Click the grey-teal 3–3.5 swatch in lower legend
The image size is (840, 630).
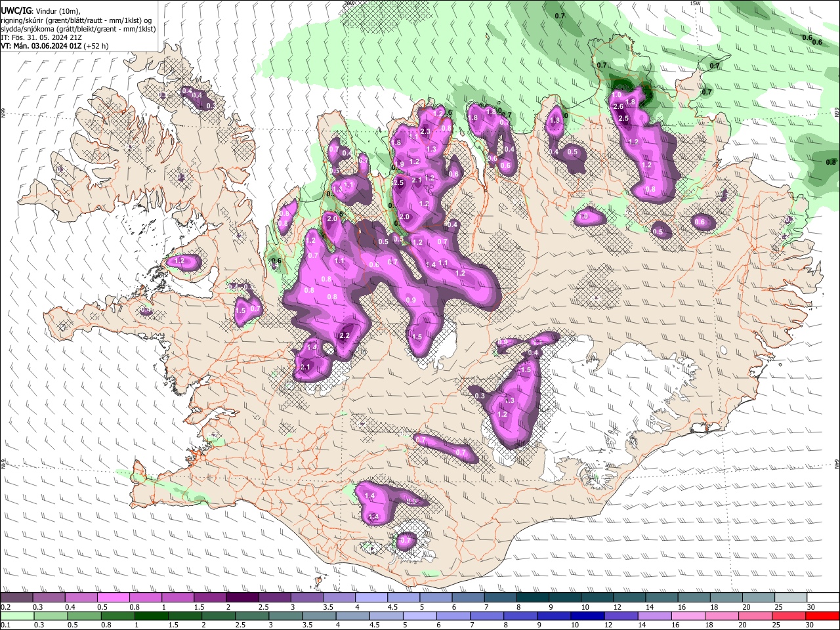click(x=285, y=616)
